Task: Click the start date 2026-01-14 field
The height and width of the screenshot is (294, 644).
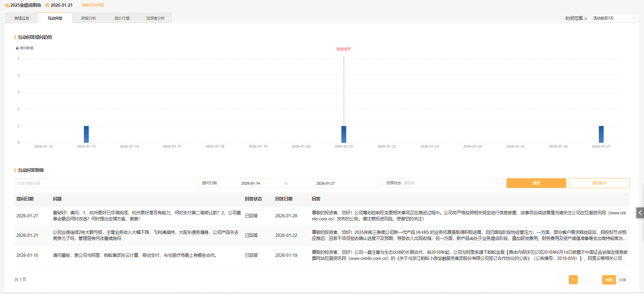Action: click(x=251, y=183)
